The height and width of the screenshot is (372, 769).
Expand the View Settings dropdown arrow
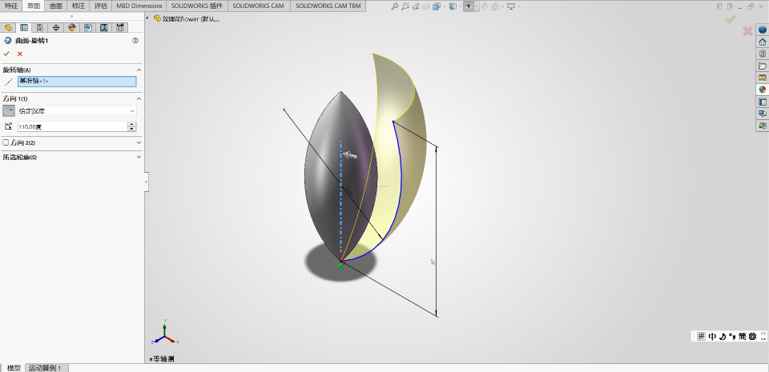[519, 6]
